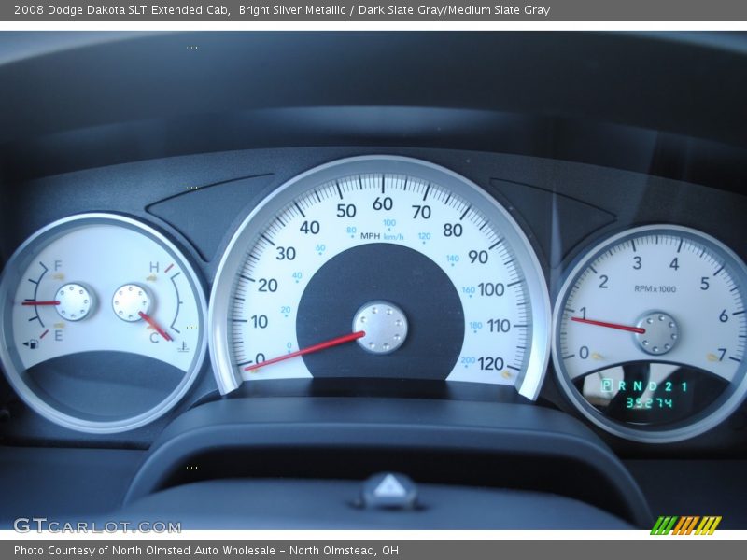Click the speedometer center hub
This screenshot has width=747, height=560.
coord(380,328)
